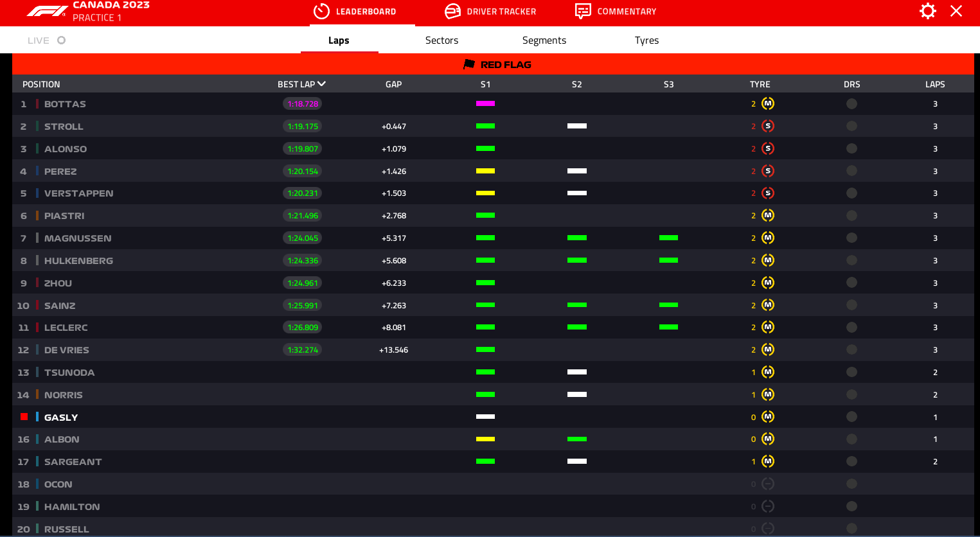This screenshot has width=980, height=537.
Task: Click the TYRE column header
Action: (760, 84)
